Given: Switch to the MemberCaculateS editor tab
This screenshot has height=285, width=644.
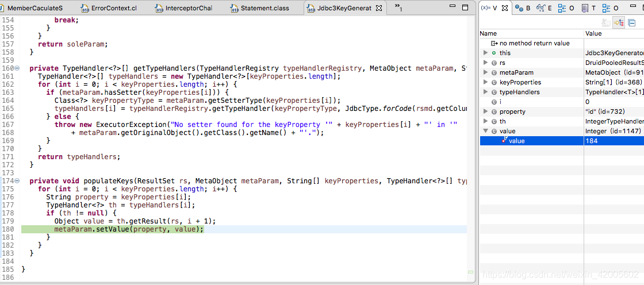Looking at the screenshot, I should coord(32,8).
